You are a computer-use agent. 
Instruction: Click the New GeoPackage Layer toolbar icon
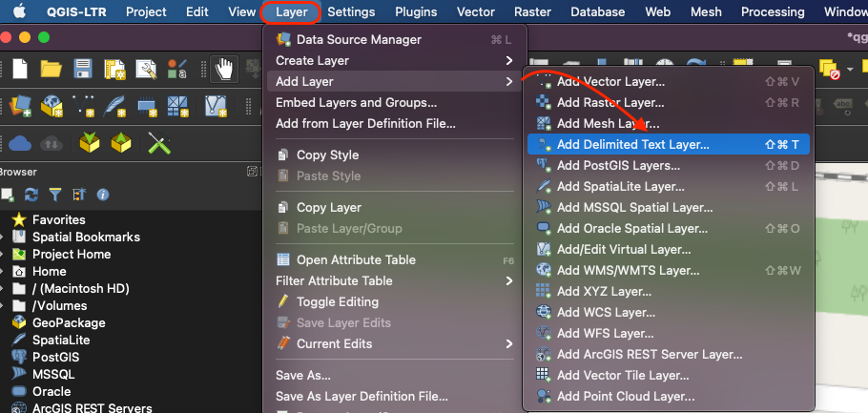pyautogui.click(x=52, y=105)
